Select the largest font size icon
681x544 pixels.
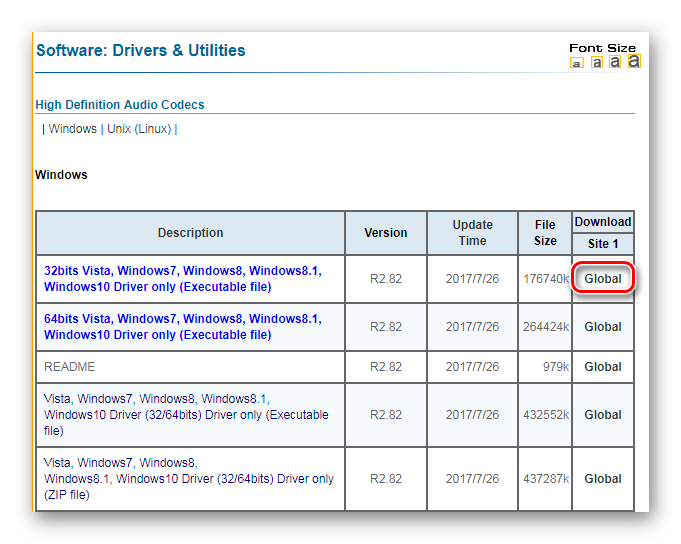[x=634, y=61]
